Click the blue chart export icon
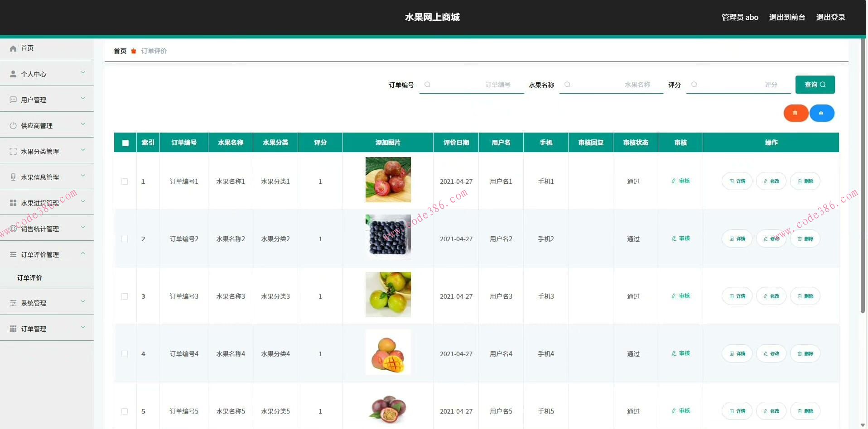This screenshot has width=868, height=429. click(822, 113)
